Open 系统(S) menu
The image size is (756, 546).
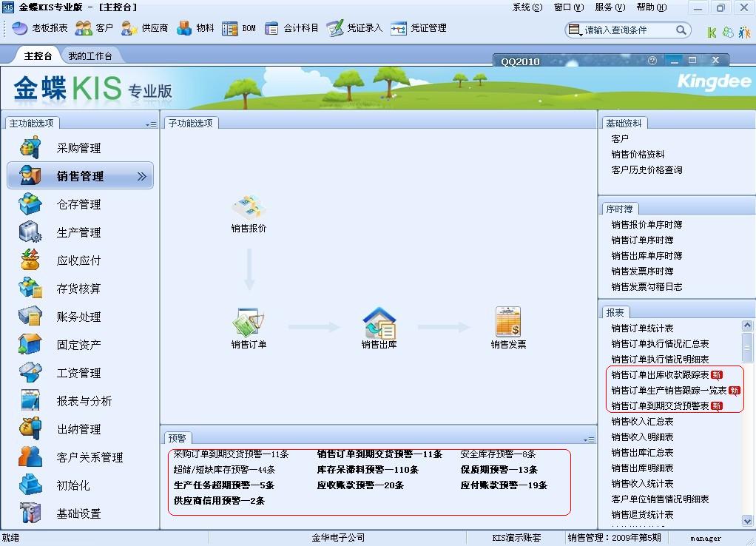[x=527, y=7]
